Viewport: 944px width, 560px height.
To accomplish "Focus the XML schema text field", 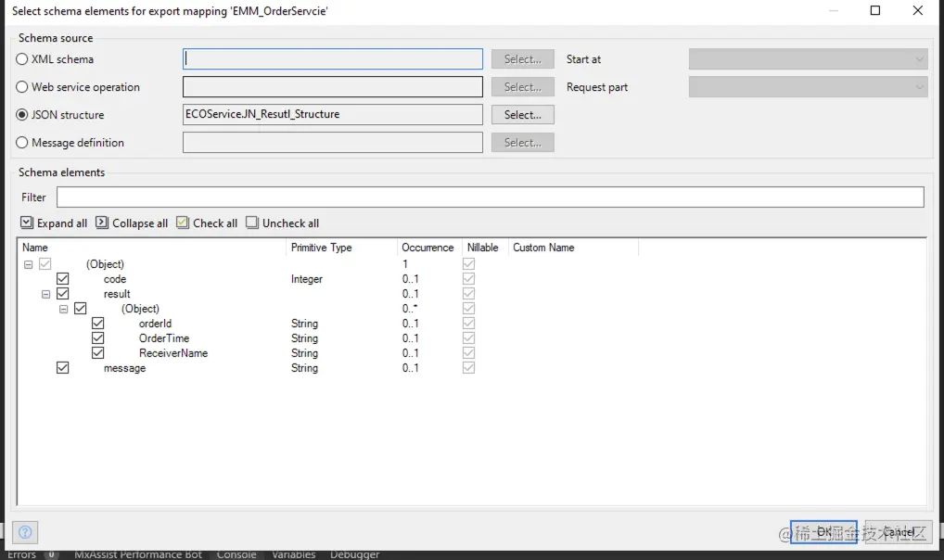I will tap(332, 59).
